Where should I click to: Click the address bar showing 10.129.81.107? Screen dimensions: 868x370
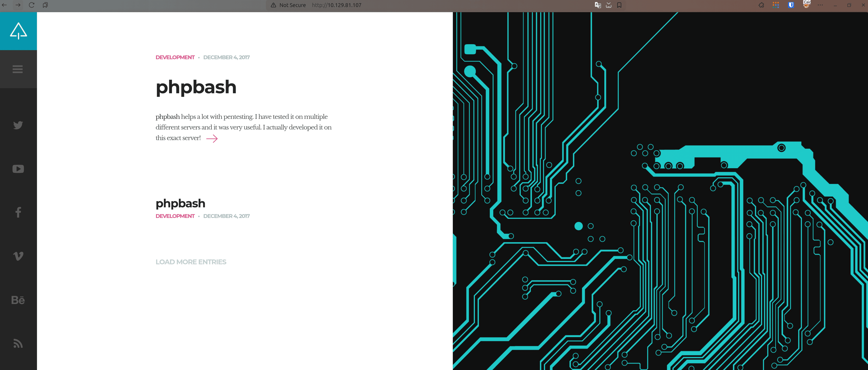coord(337,5)
